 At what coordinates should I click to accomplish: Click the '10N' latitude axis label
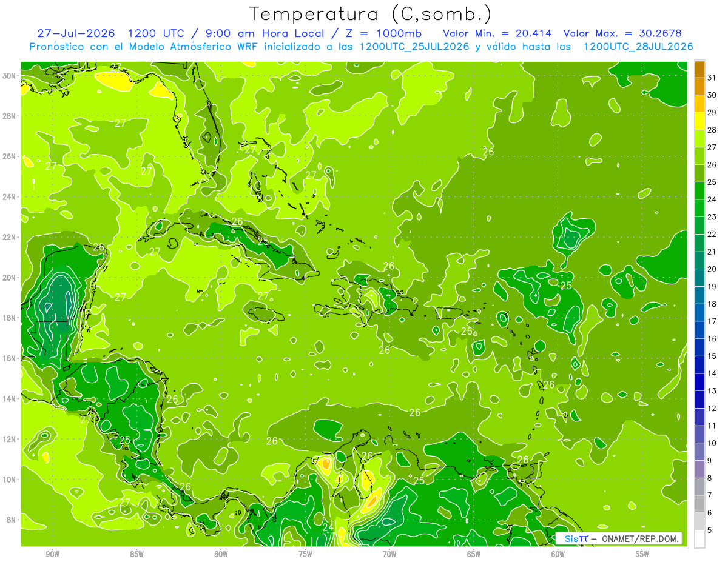coord(10,480)
